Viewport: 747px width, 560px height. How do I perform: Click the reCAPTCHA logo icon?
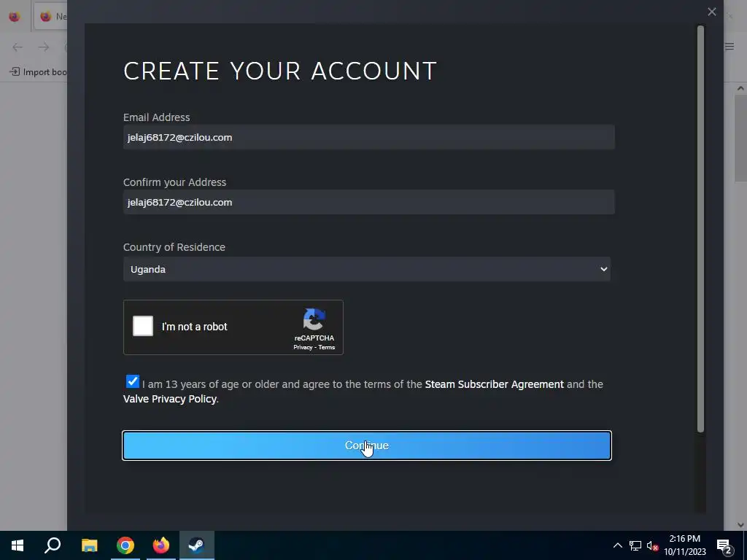314,319
